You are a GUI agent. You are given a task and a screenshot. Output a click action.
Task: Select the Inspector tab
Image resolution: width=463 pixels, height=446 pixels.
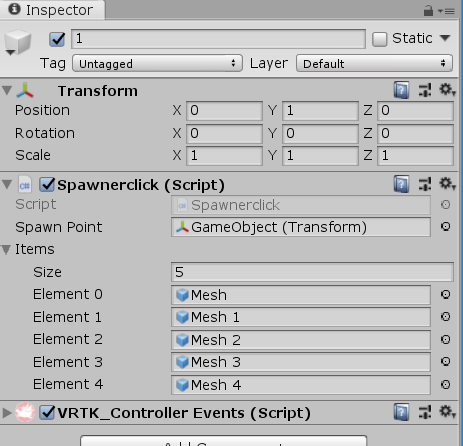[52, 10]
